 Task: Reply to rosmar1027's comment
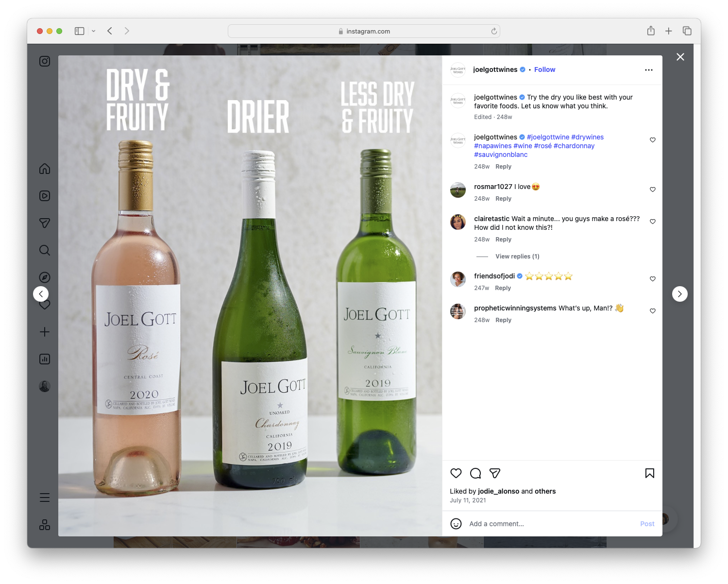[x=503, y=199]
